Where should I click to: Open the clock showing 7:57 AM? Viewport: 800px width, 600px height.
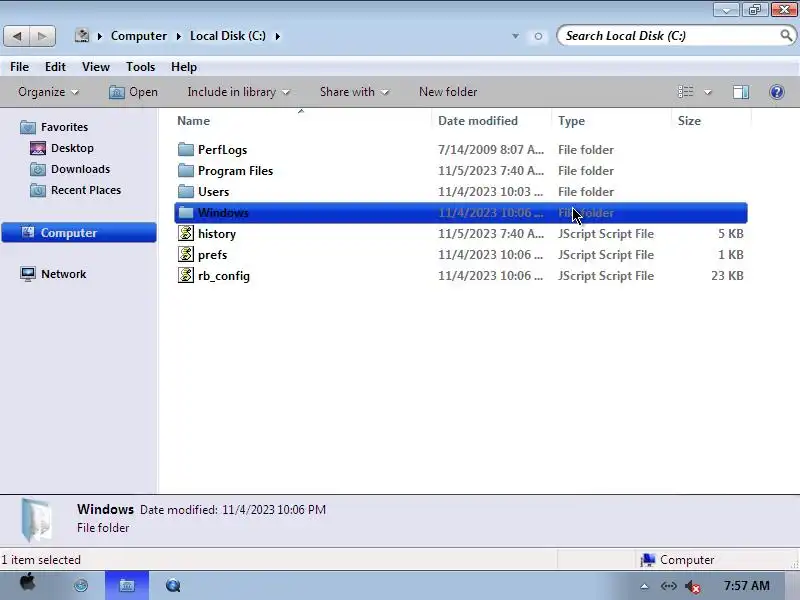coord(746,586)
